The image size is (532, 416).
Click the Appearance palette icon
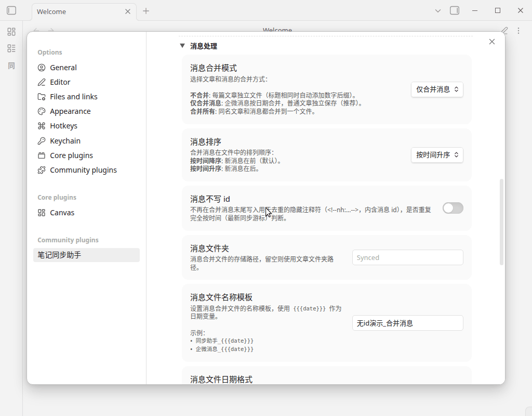pos(42,111)
